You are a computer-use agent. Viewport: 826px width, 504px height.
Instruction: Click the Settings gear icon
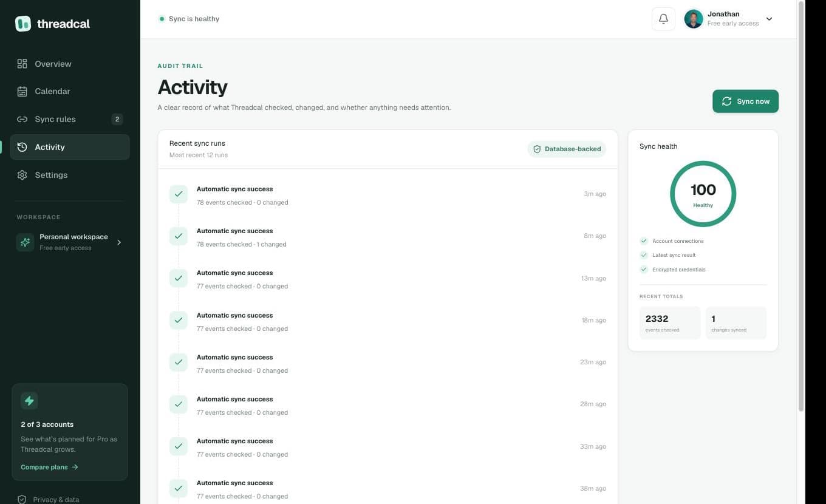point(22,175)
